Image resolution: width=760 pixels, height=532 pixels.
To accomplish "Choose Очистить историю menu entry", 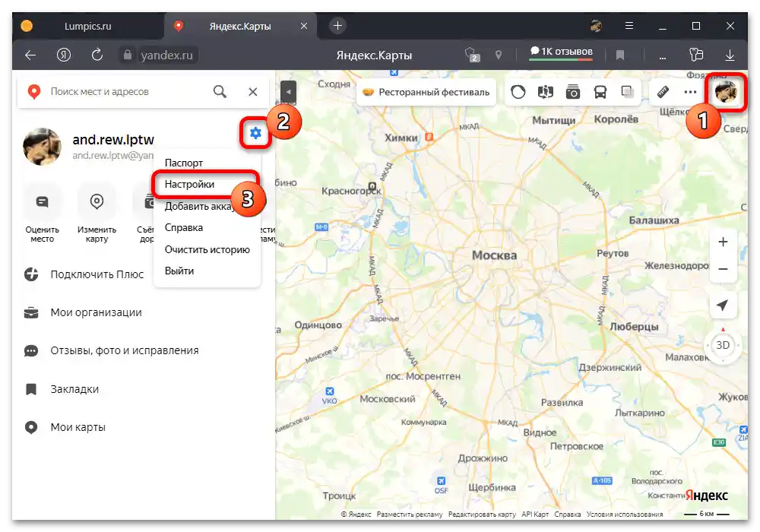I will (207, 249).
